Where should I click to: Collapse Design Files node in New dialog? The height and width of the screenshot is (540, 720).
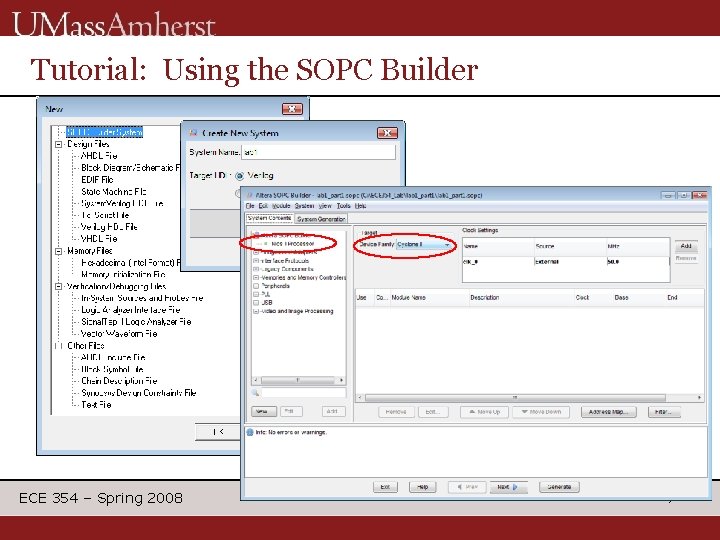pos(58,144)
